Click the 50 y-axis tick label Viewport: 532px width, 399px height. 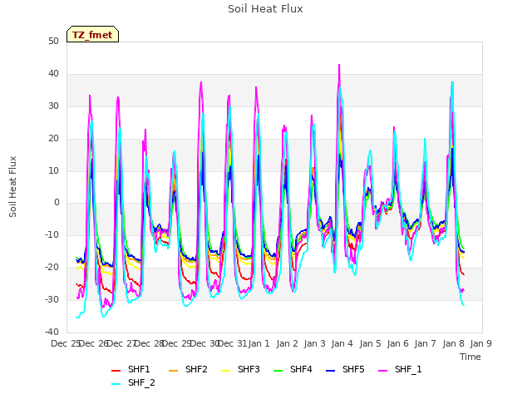[x=53, y=42]
